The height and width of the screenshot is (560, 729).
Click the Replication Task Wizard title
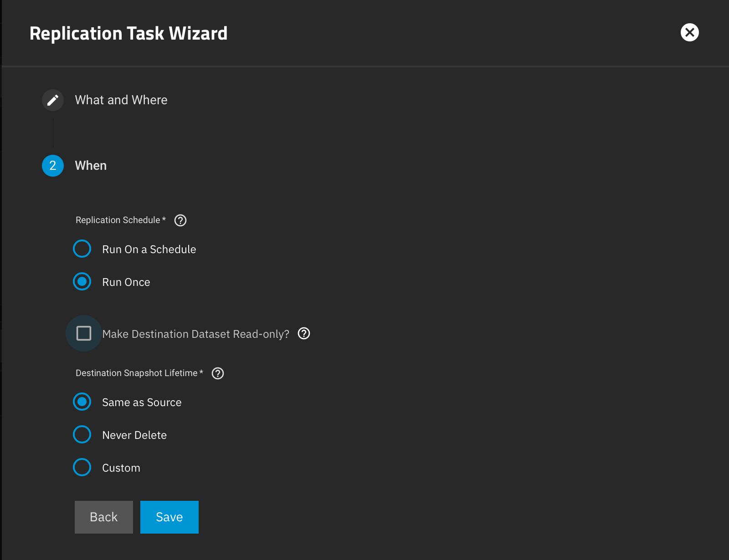128,34
